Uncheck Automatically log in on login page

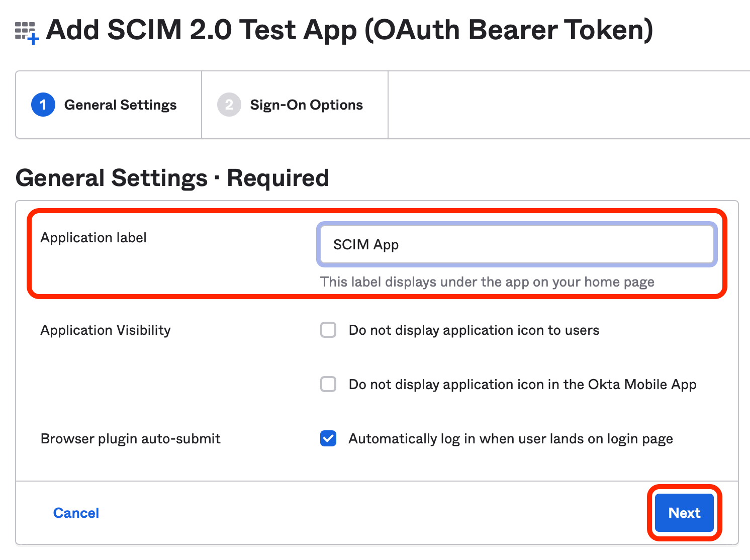pyautogui.click(x=328, y=438)
